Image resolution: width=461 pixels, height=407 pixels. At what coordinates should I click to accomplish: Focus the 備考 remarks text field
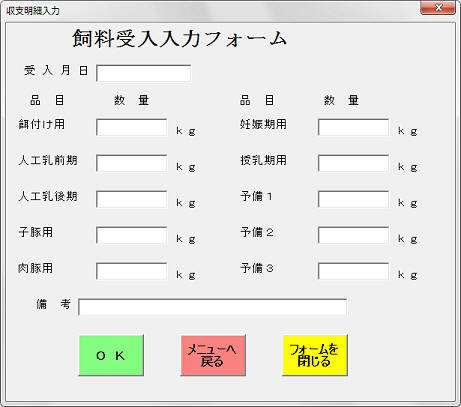point(212,307)
